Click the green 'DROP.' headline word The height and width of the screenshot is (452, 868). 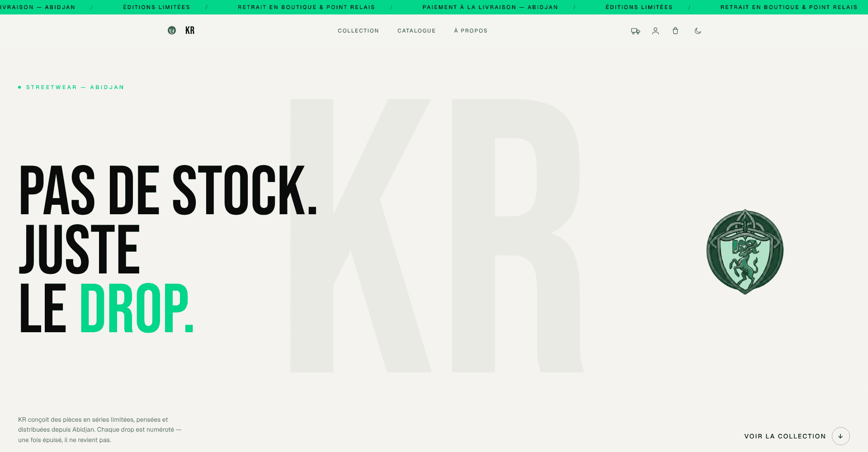(x=137, y=308)
